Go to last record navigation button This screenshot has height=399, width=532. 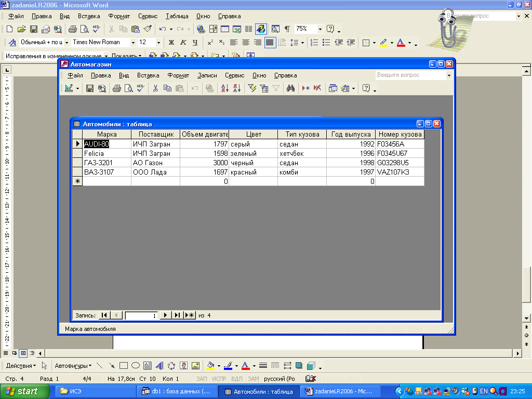[177, 315]
